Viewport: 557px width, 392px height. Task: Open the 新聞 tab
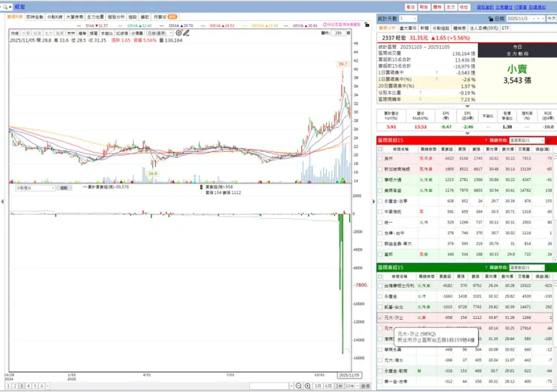point(424,28)
